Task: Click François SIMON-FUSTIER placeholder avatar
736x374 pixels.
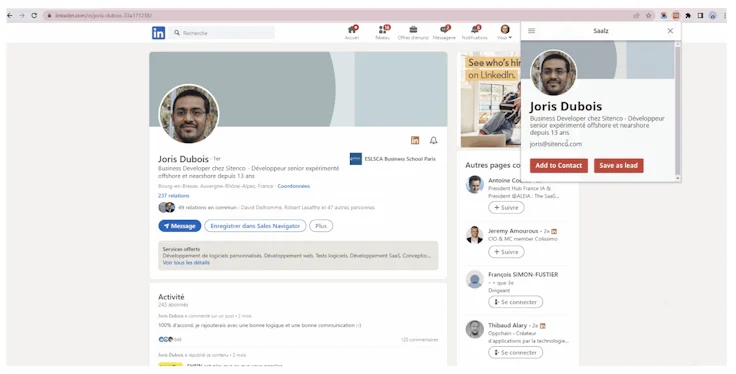Action: point(475,279)
